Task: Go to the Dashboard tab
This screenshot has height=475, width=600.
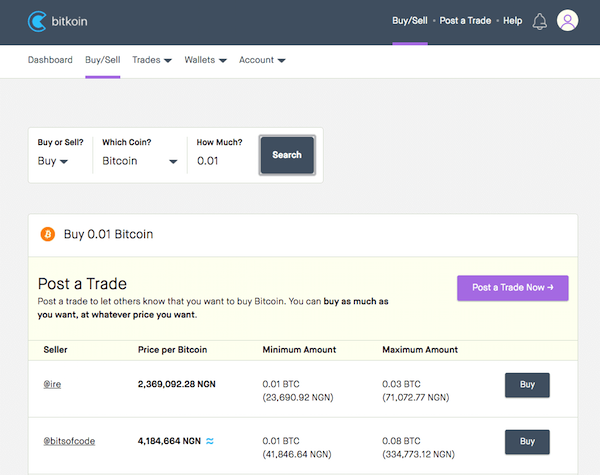Action: point(50,60)
